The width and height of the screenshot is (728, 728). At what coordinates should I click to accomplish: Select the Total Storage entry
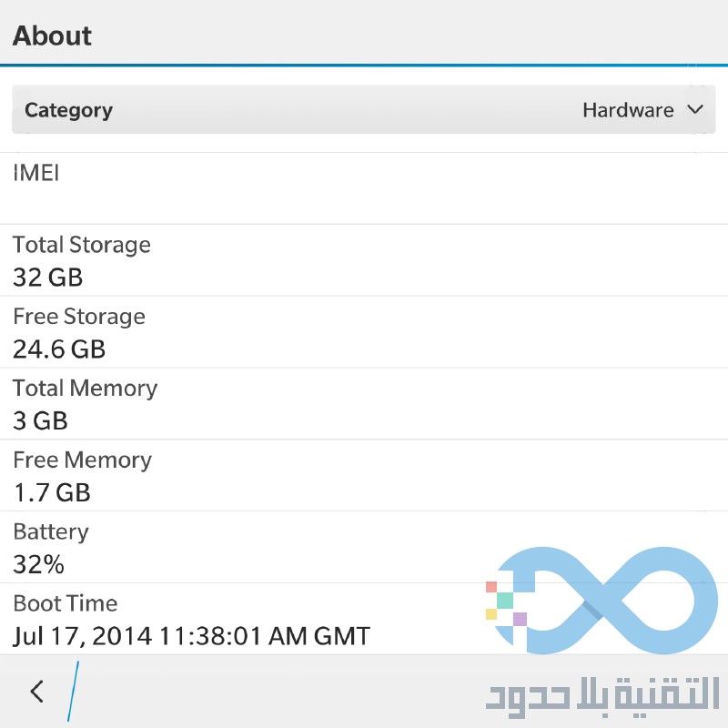coord(364,260)
